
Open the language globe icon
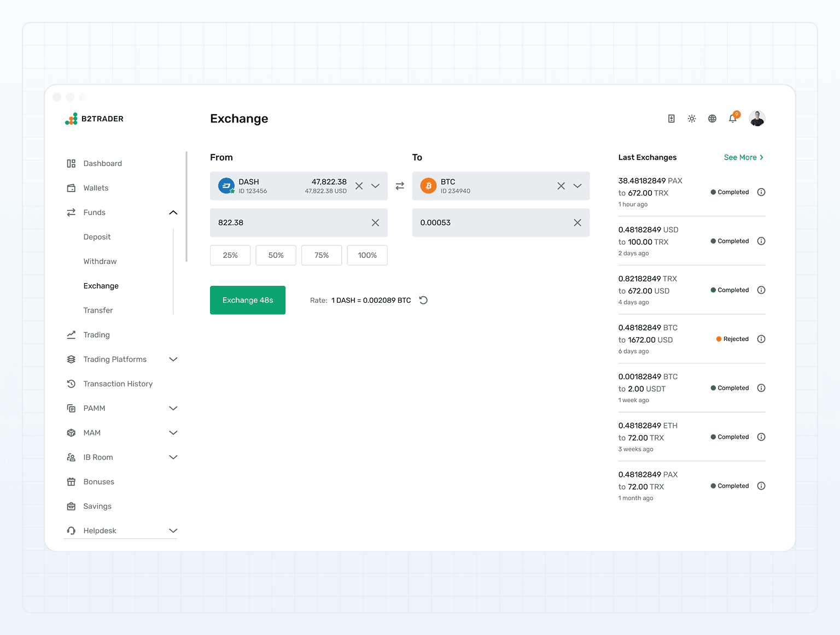click(712, 119)
